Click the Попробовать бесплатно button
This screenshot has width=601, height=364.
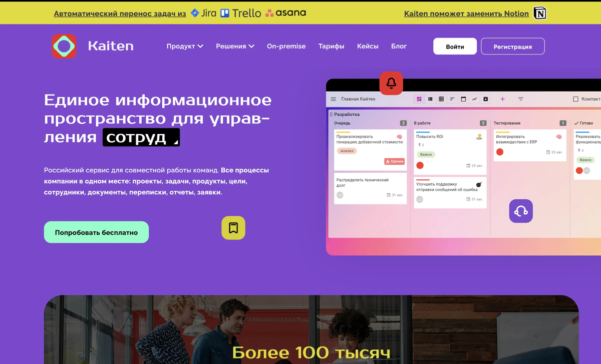[96, 232]
